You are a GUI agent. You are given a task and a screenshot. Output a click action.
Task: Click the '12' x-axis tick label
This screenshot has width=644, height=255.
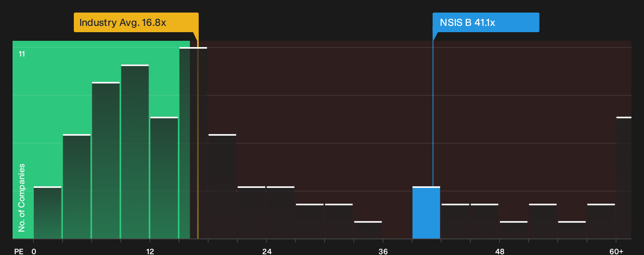point(150,251)
